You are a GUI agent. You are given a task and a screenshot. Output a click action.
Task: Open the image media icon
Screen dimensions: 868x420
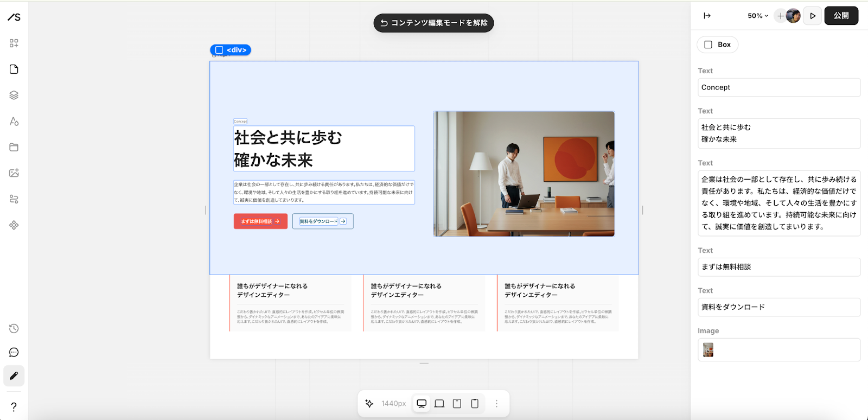[x=14, y=173]
